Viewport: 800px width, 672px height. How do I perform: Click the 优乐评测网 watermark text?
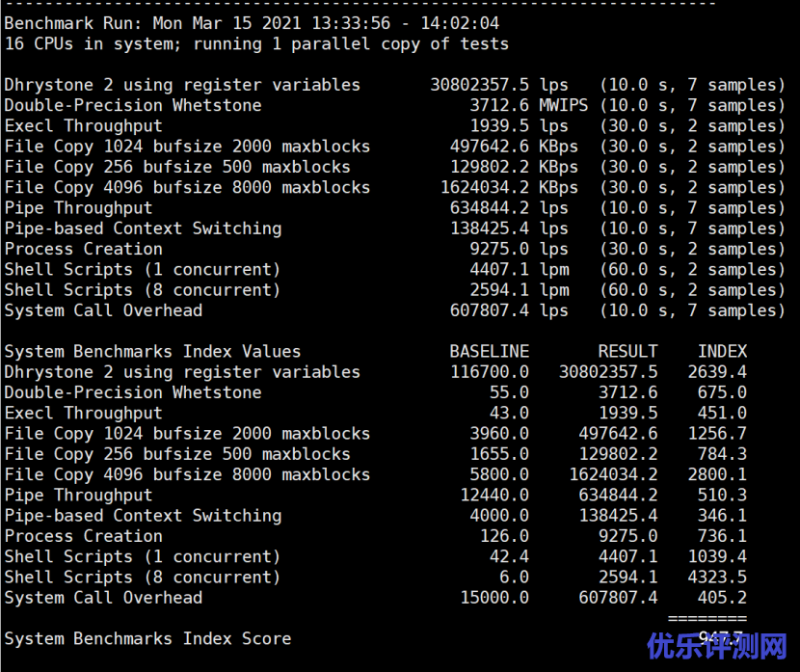coord(716,645)
